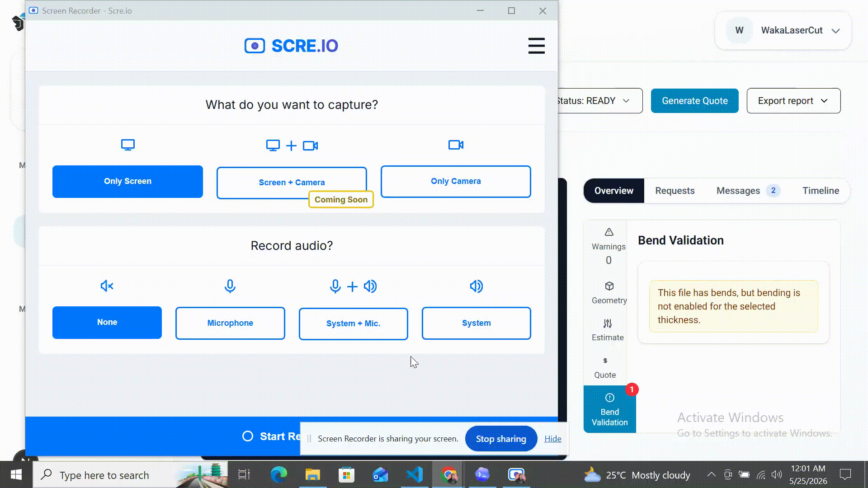Open the network settings tray icon
Image resolution: width=868 pixels, height=488 pixels.
[761, 474]
